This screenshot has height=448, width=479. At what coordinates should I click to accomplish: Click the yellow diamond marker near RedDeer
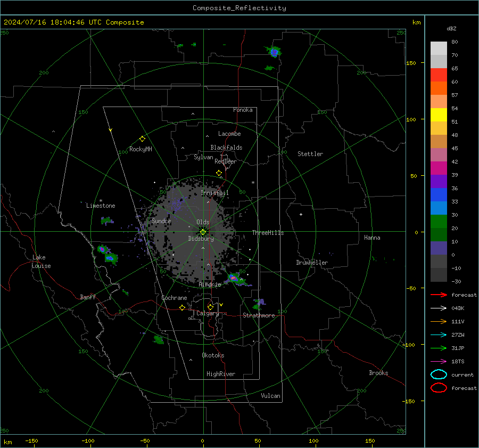219,173
